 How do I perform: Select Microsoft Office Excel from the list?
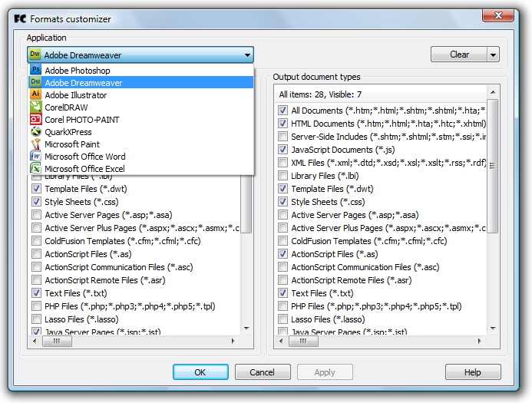click(x=141, y=169)
